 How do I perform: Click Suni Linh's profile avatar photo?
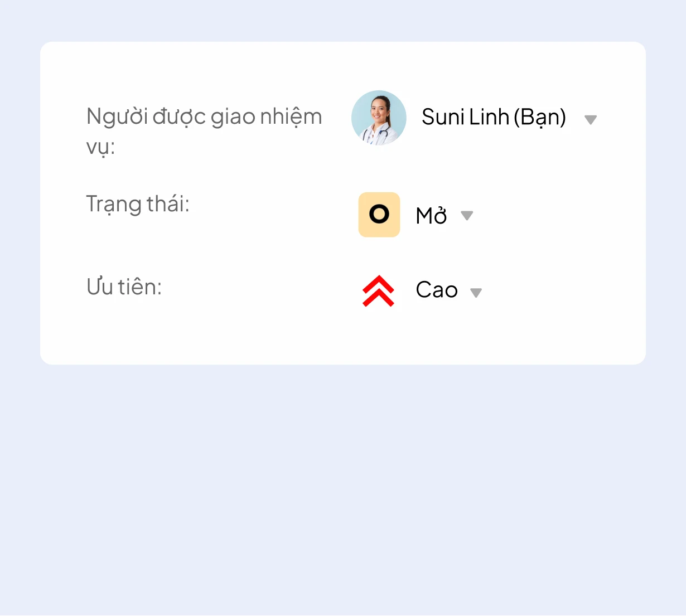click(379, 118)
